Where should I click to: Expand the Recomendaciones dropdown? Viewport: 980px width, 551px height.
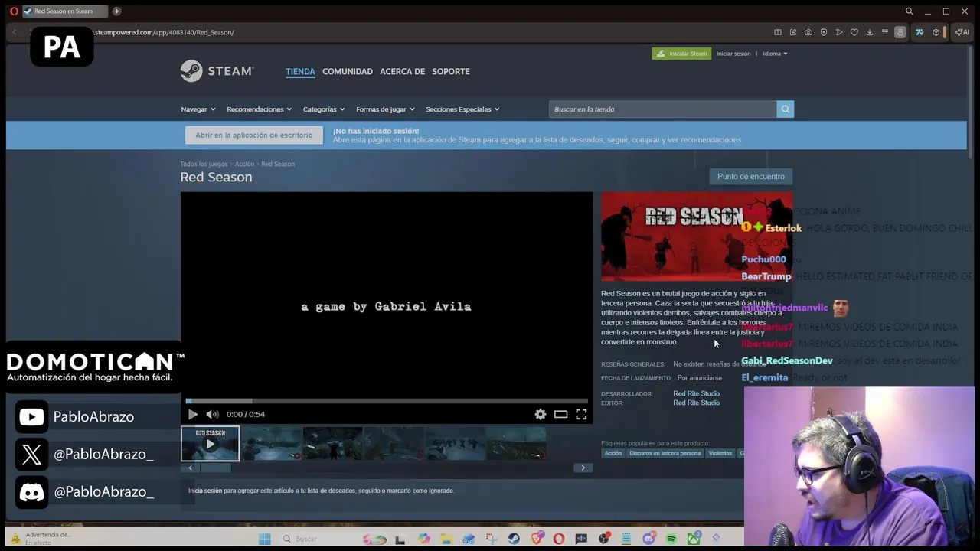click(x=259, y=109)
